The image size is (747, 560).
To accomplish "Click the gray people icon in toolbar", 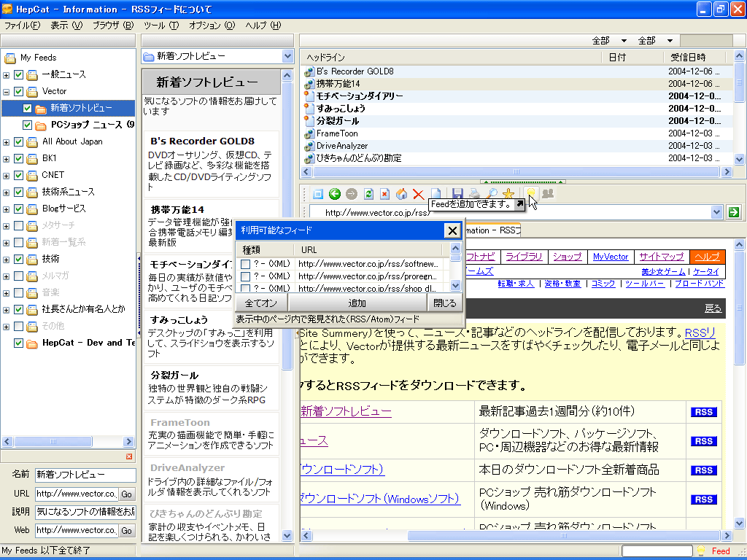I will (548, 192).
